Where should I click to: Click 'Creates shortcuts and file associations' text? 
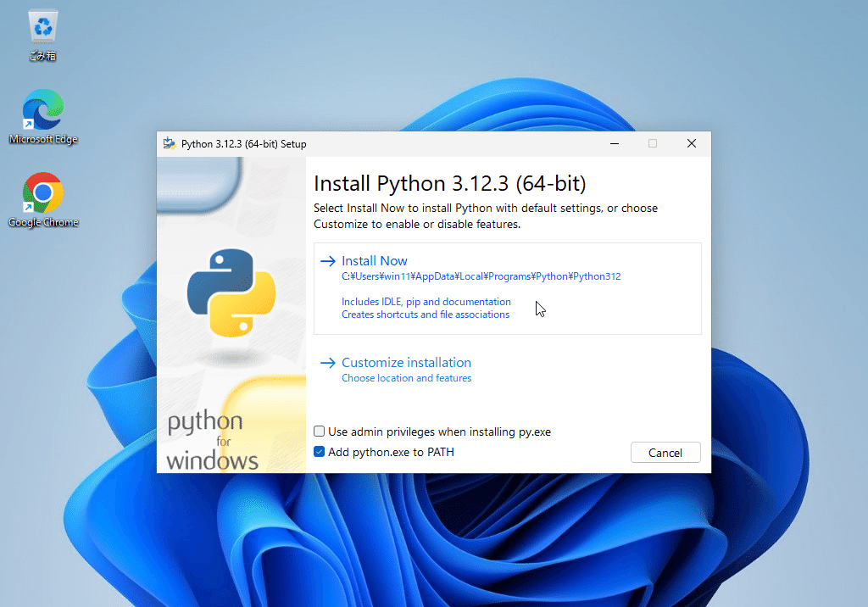[x=426, y=315]
